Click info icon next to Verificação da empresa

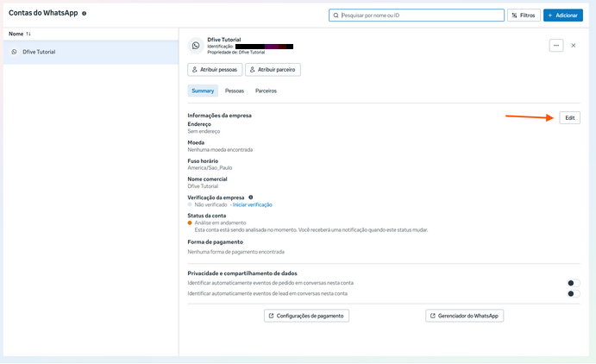click(251, 198)
